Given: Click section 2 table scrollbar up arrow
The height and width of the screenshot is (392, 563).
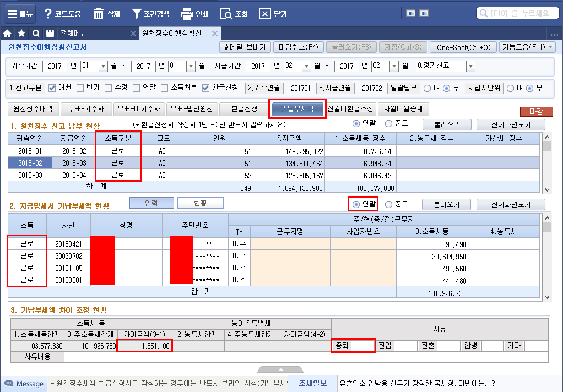Looking at the screenshot, I should [547, 218].
